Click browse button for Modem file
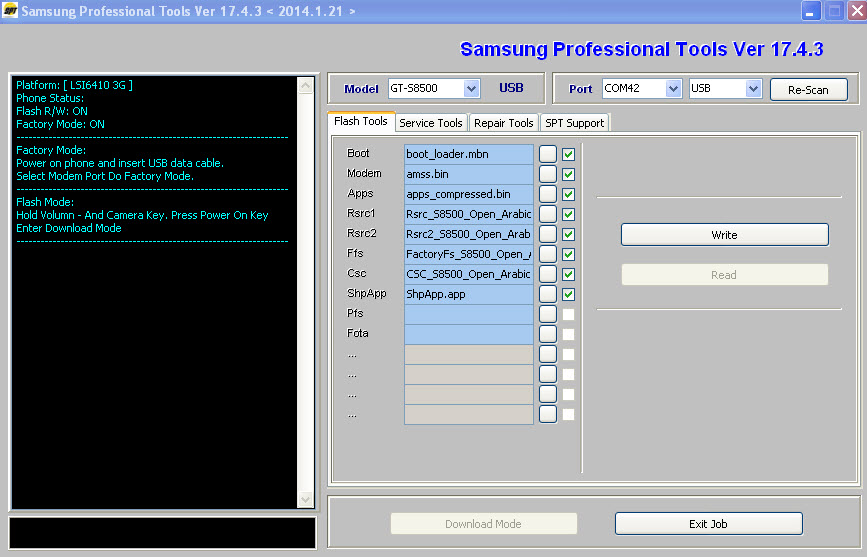Image resolution: width=867 pixels, height=557 pixels. 547,174
